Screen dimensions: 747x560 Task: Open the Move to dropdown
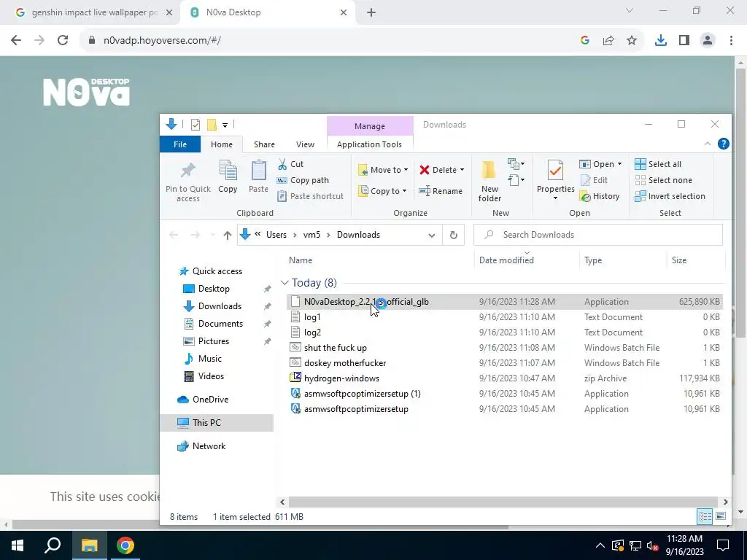pos(384,170)
